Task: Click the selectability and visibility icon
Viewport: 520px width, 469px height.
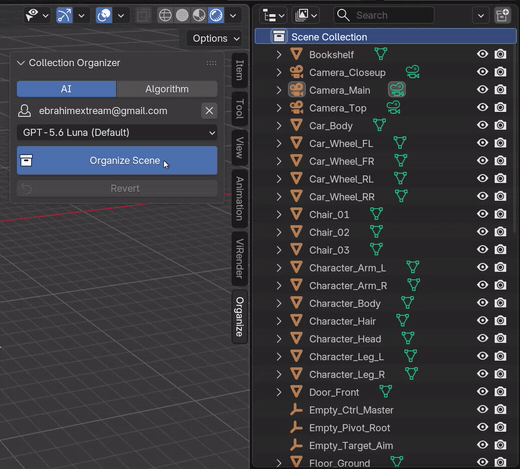Action: tap(33, 15)
